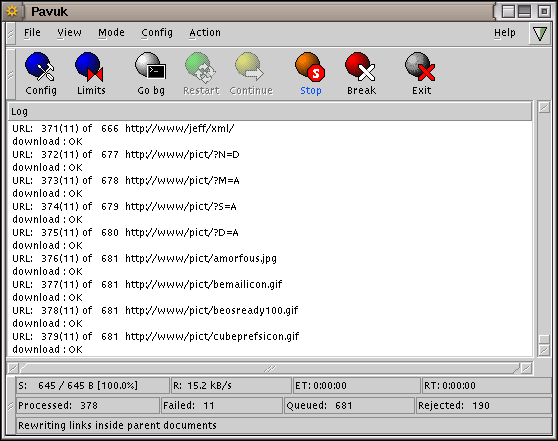The image size is (558, 441).
Task: Click the log's scroll-up arrow
Action: point(544,107)
